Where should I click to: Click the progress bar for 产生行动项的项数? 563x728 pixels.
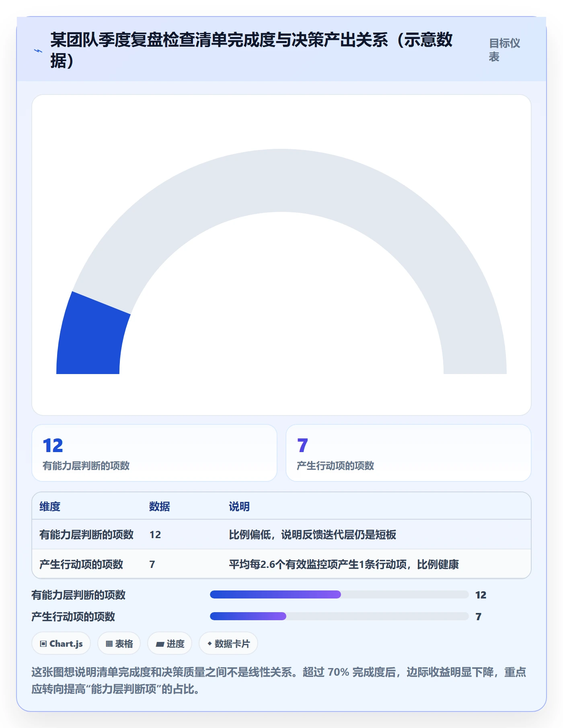pyautogui.click(x=339, y=616)
